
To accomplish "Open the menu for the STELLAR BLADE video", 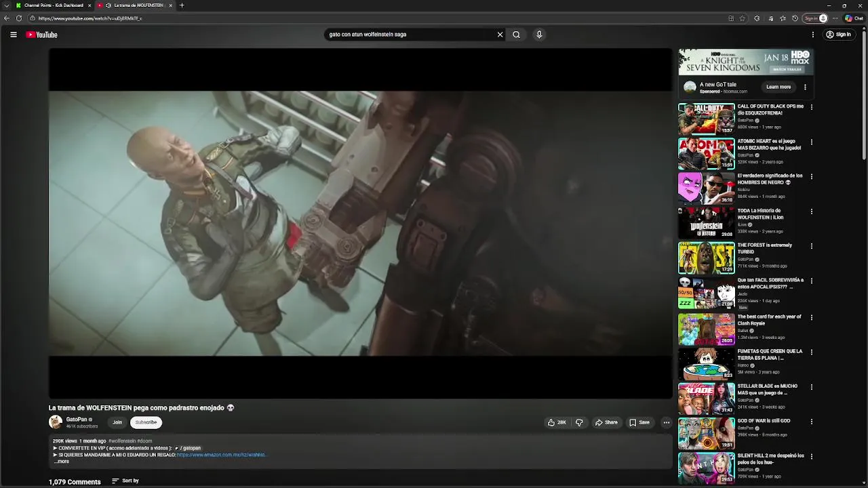I will pyautogui.click(x=811, y=387).
